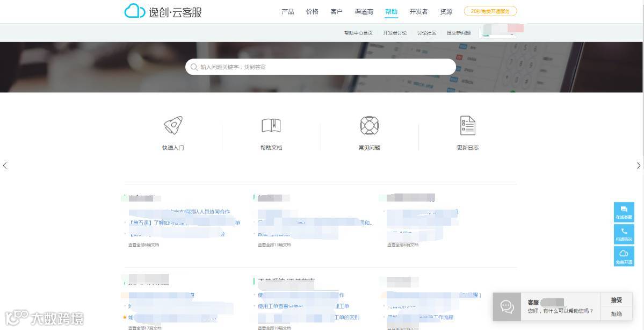Image resolution: width=644 pixels, height=330 pixels.
Task: Open the 开发者 navigation item
Action: 418,12
